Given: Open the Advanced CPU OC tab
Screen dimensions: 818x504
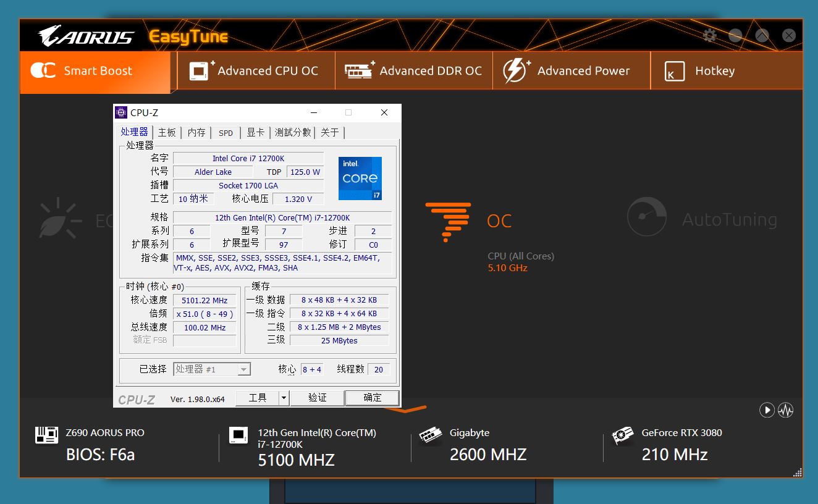Looking at the screenshot, I should [256, 71].
